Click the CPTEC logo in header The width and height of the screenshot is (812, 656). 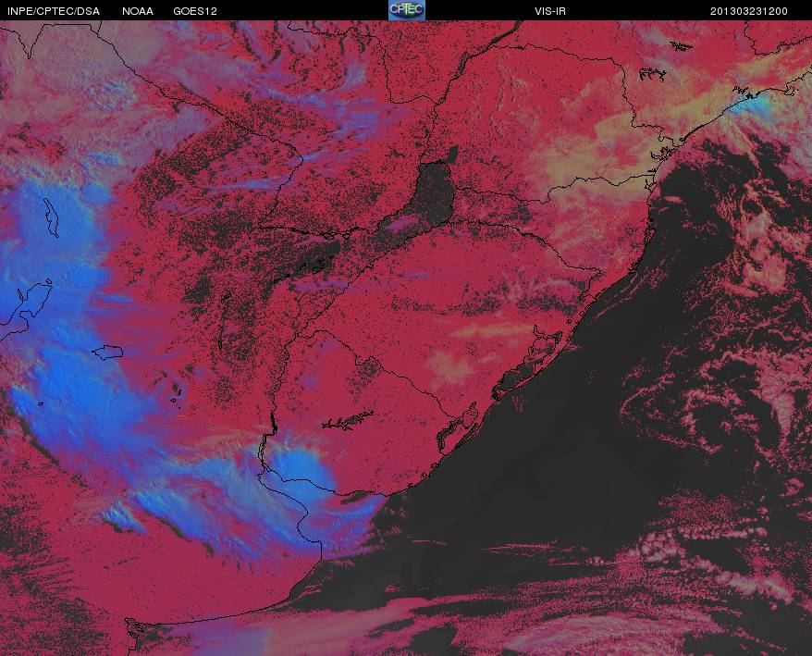[407, 10]
